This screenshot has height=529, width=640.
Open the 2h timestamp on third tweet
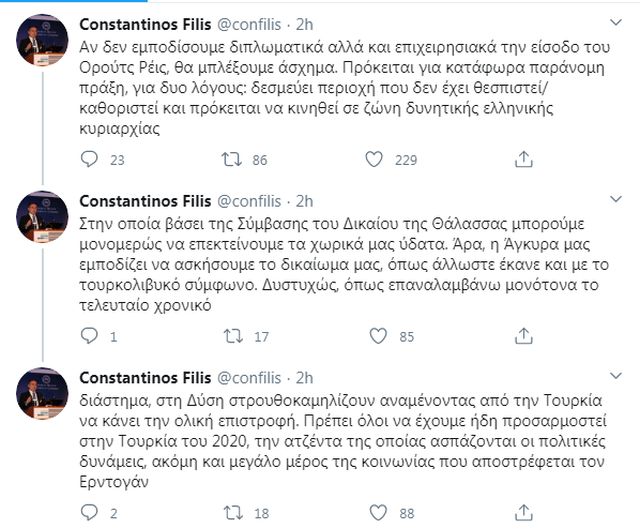304,376
